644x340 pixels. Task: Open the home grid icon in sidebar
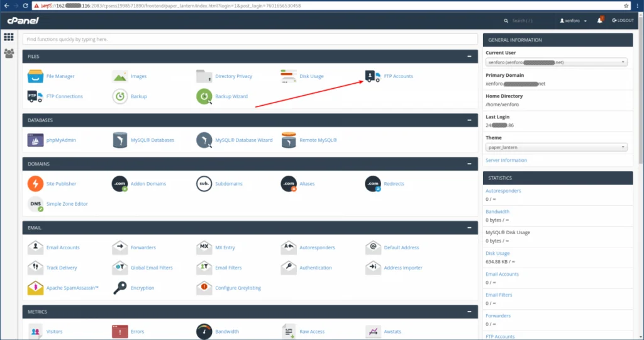pyautogui.click(x=9, y=37)
